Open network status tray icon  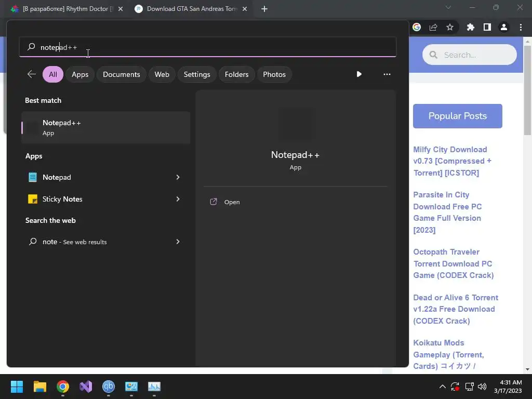tap(469, 387)
